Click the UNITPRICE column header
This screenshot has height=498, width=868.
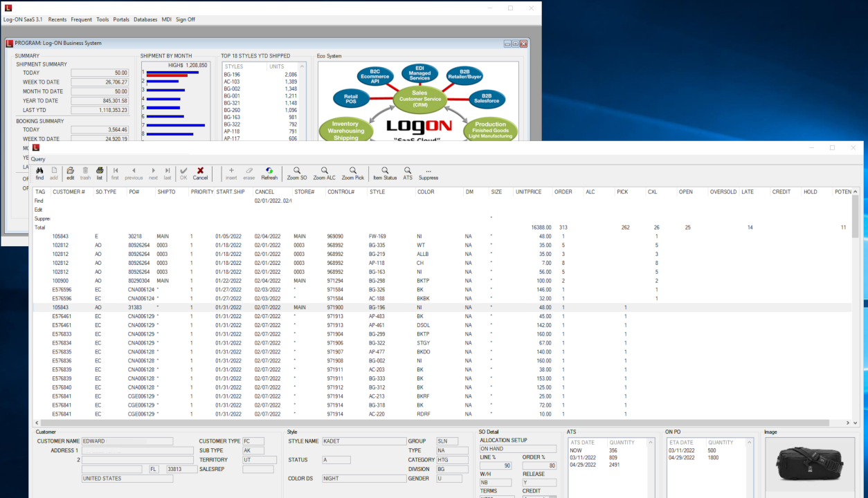pos(530,192)
